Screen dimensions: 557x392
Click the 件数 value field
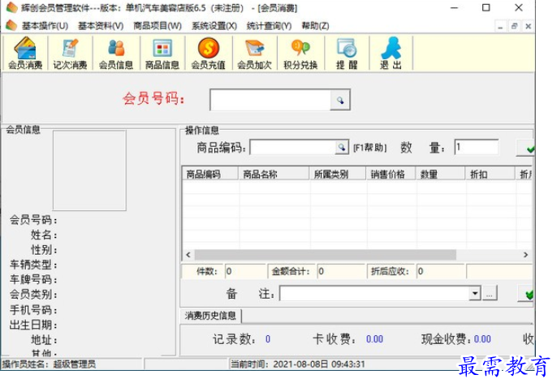(245, 272)
